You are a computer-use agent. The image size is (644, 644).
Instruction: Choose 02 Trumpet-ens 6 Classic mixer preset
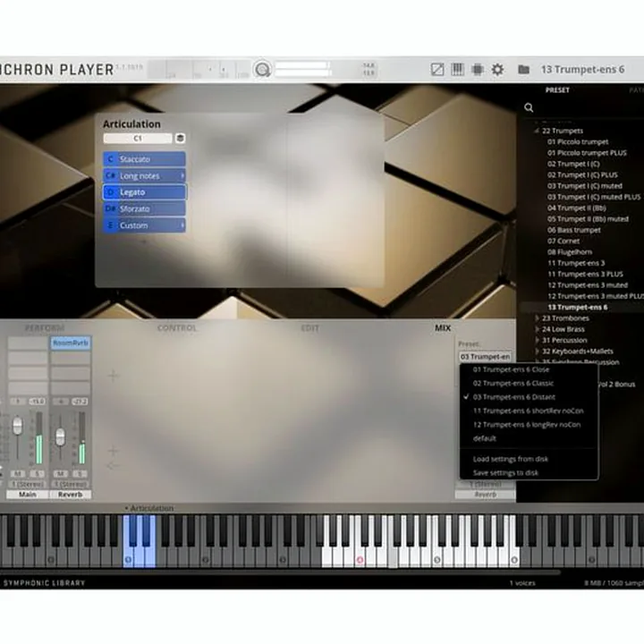tap(513, 383)
